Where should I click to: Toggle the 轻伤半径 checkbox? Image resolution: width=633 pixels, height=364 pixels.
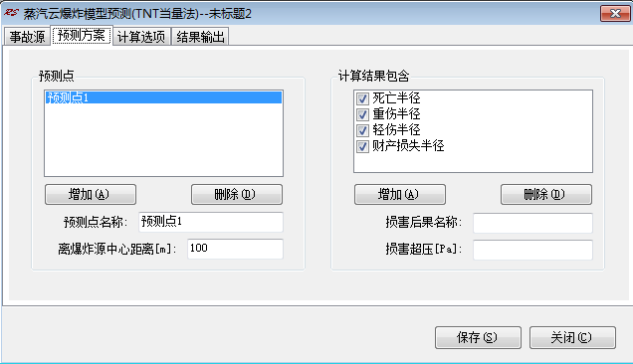coord(362,130)
